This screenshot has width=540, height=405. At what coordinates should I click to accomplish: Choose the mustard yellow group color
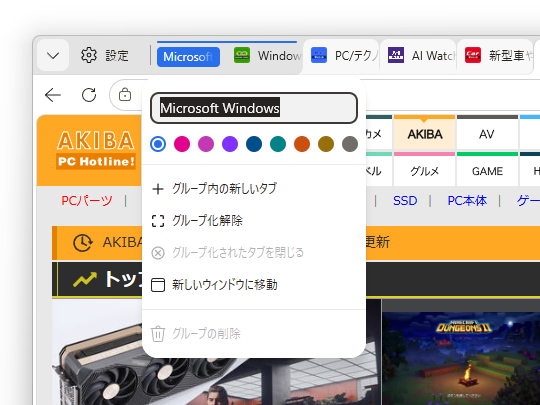tap(326, 144)
